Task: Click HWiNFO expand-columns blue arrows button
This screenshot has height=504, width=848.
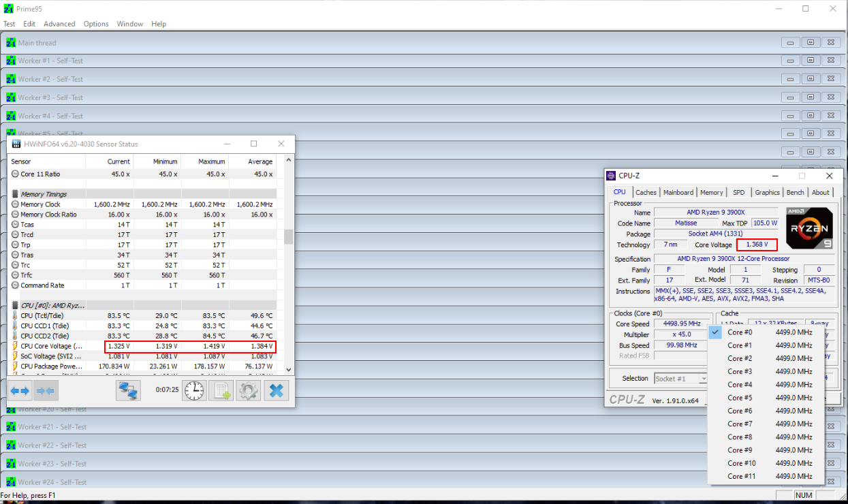Action: click(x=20, y=390)
